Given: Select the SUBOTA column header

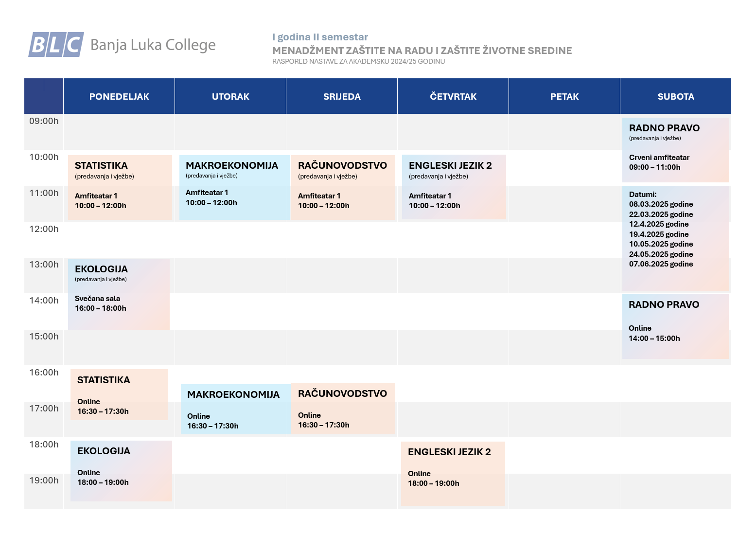Looking at the screenshot, I should 676,96.
